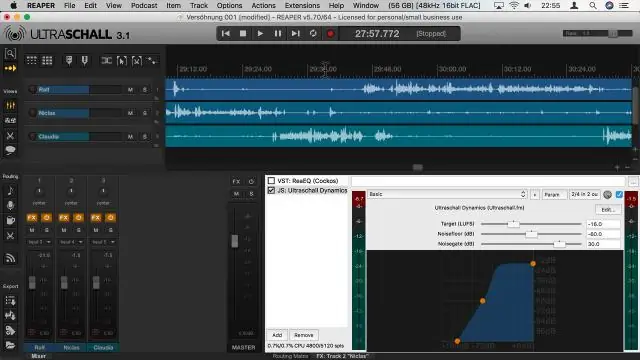The height and width of the screenshot is (360, 640).
Task: Open the speech bubble storyboard view icon
Action: click(x=10, y=150)
